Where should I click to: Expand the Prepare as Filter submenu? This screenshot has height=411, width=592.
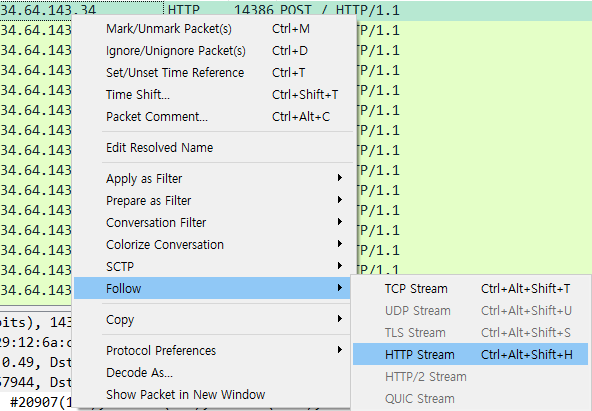click(213, 200)
